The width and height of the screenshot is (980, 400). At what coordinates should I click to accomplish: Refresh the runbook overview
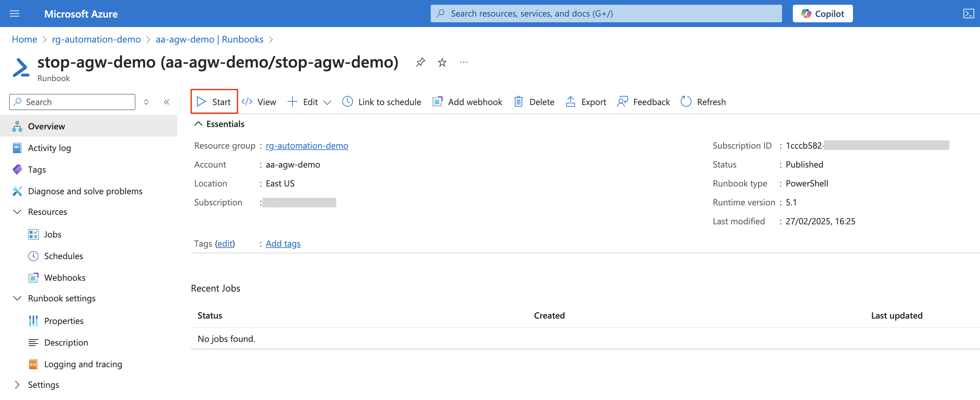[x=703, y=102]
